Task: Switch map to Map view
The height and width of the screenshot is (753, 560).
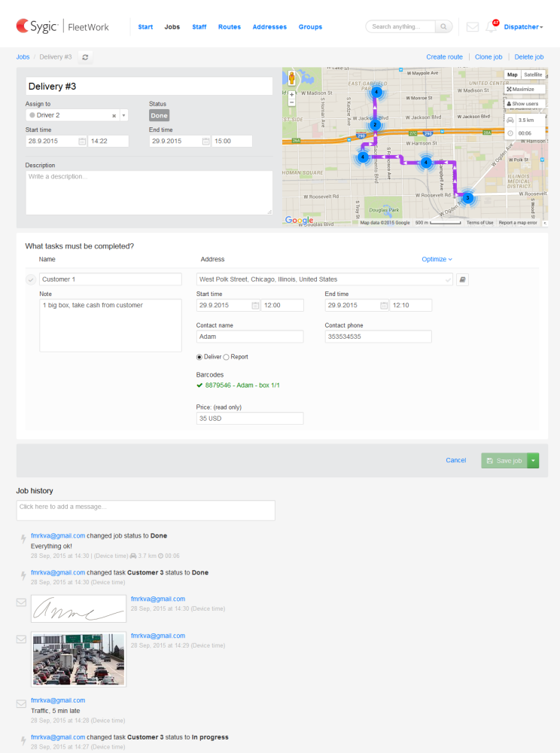Action: [513, 75]
